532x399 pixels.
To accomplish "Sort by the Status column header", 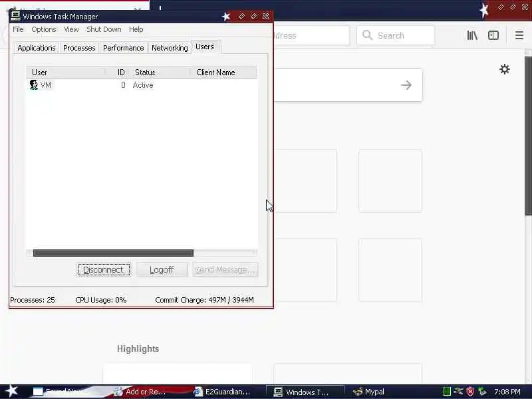I will (x=160, y=72).
